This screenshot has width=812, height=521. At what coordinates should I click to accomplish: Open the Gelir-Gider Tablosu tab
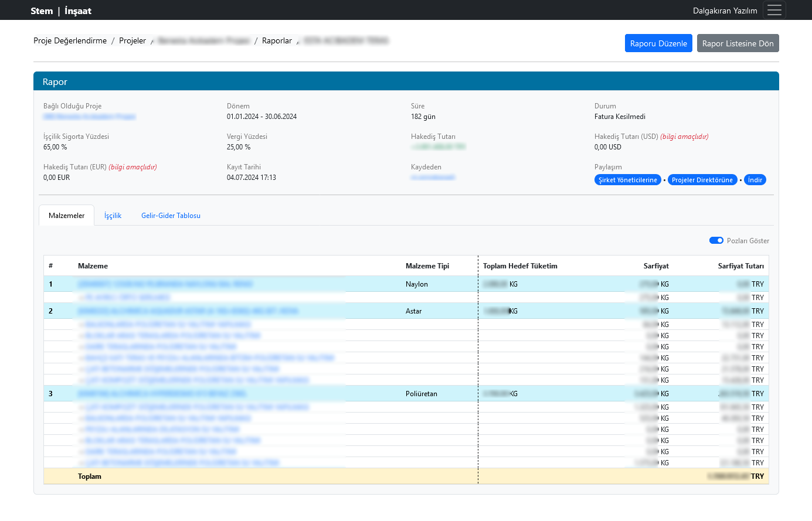click(x=171, y=216)
